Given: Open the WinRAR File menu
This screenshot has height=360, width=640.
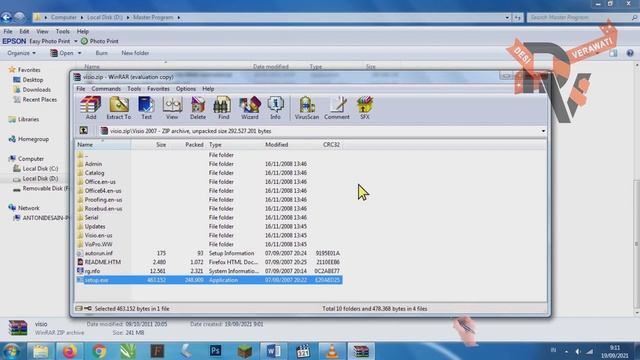Looking at the screenshot, I should [x=81, y=89].
